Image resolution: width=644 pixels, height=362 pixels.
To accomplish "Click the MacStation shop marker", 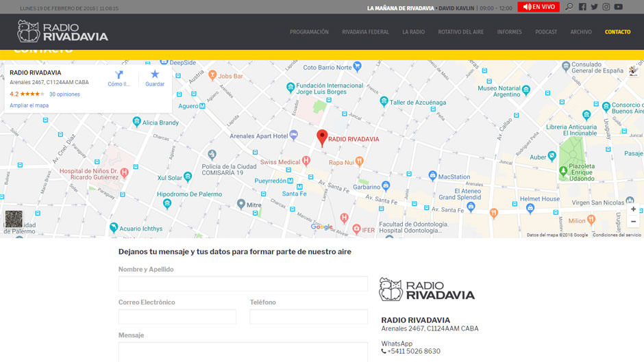I will click(432, 176).
